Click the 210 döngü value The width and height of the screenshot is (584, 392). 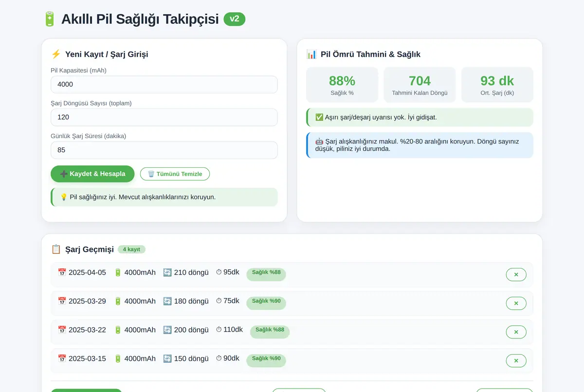click(x=191, y=272)
